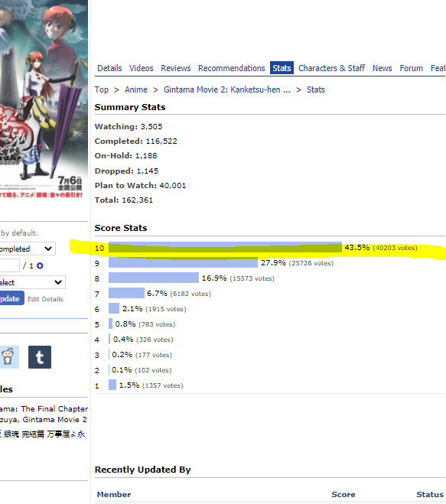This screenshot has height=504, width=446.
Task: Click the '0.2% (177 votes)' label
Action: (142, 355)
